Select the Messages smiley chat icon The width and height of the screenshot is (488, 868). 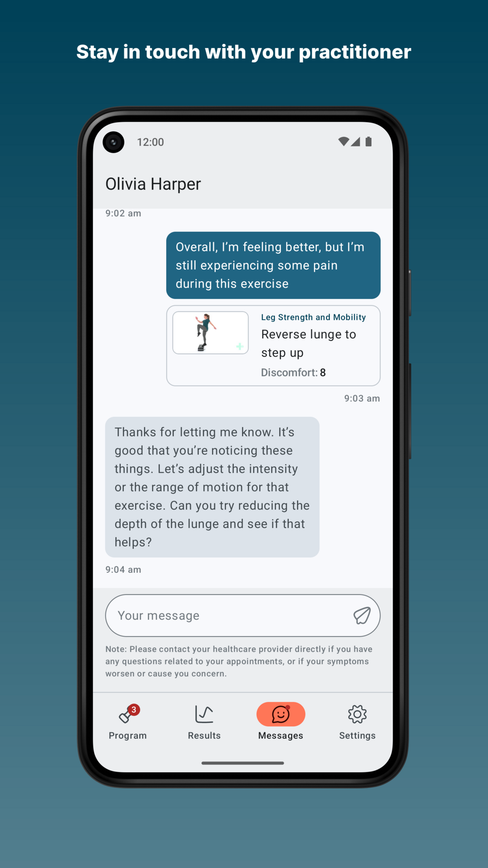click(x=281, y=714)
